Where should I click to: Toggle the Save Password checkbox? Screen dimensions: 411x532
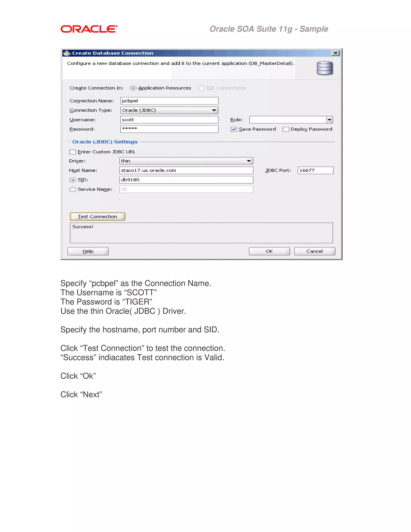pos(234,129)
